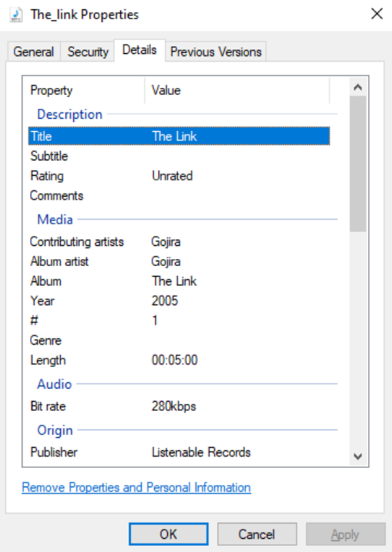Click the Contributing artists label
The image size is (392, 552).
(77, 242)
